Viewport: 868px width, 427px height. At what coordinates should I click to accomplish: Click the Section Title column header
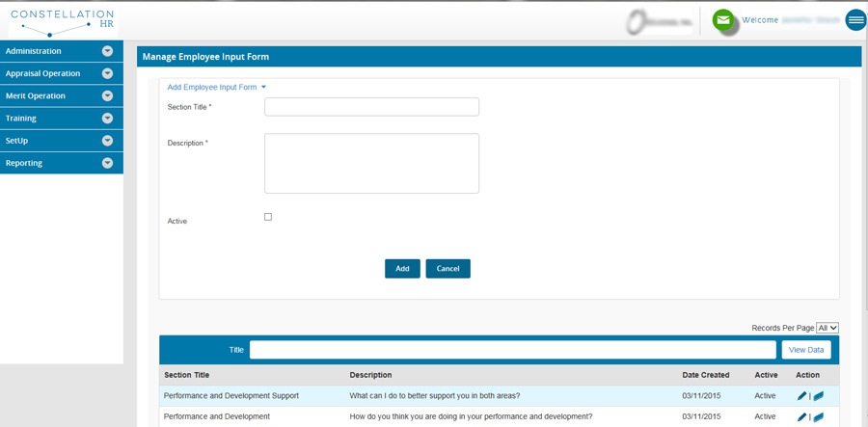point(186,375)
